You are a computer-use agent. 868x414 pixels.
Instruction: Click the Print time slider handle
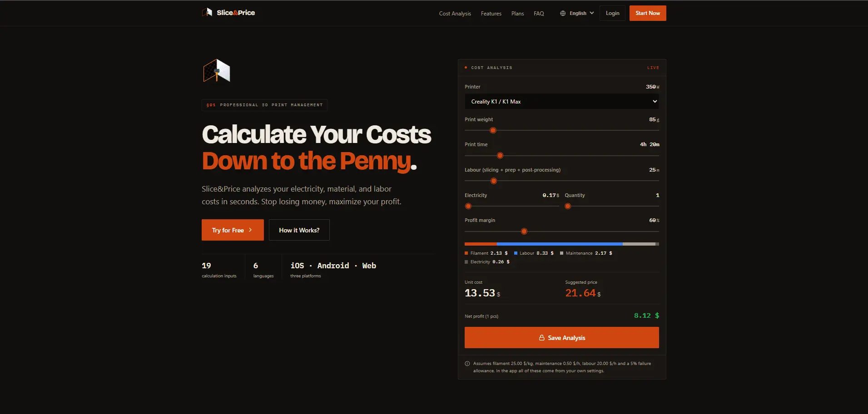click(x=500, y=156)
